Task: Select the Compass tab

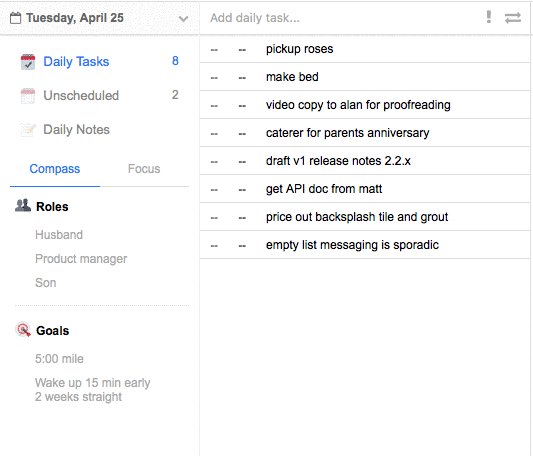Action: point(55,169)
